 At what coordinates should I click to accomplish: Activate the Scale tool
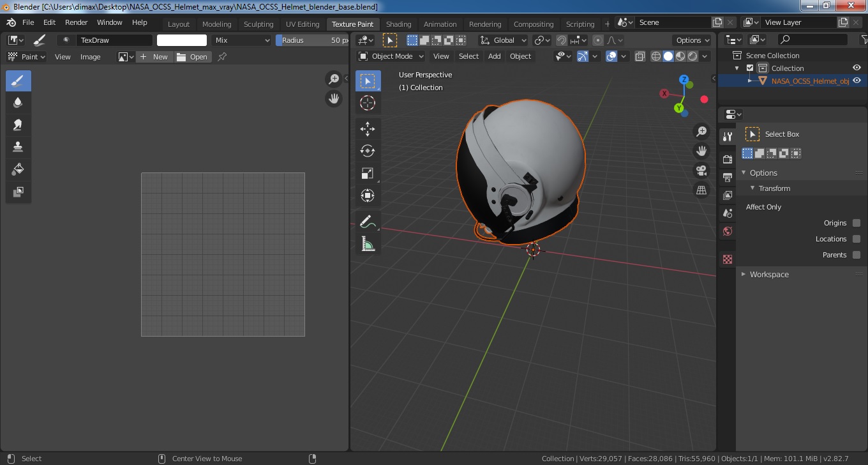pos(368,174)
